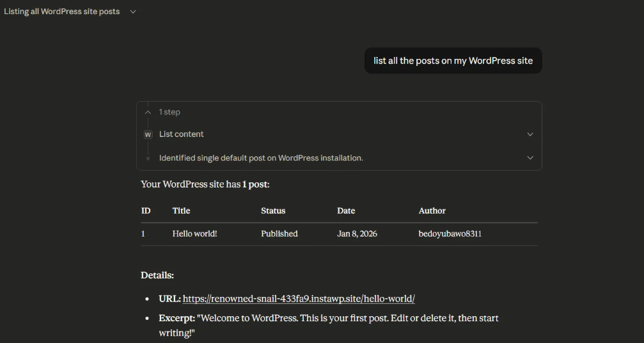Click the 'Excerpt:' label

177,318
